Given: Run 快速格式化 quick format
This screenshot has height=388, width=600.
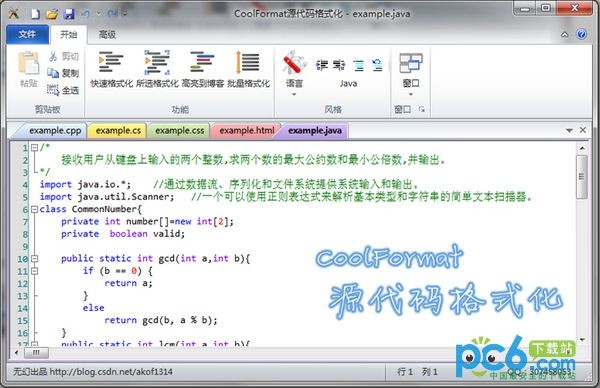Looking at the screenshot, I should pyautogui.click(x=111, y=69).
